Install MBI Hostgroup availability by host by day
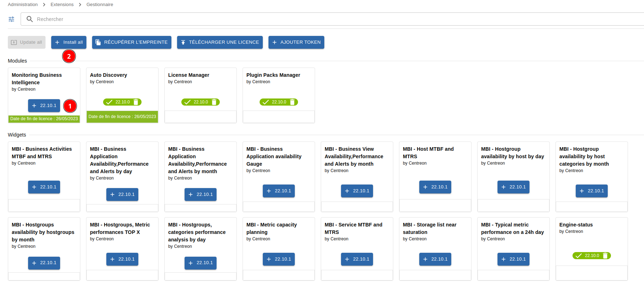The height and width of the screenshot is (283, 644). point(513,187)
